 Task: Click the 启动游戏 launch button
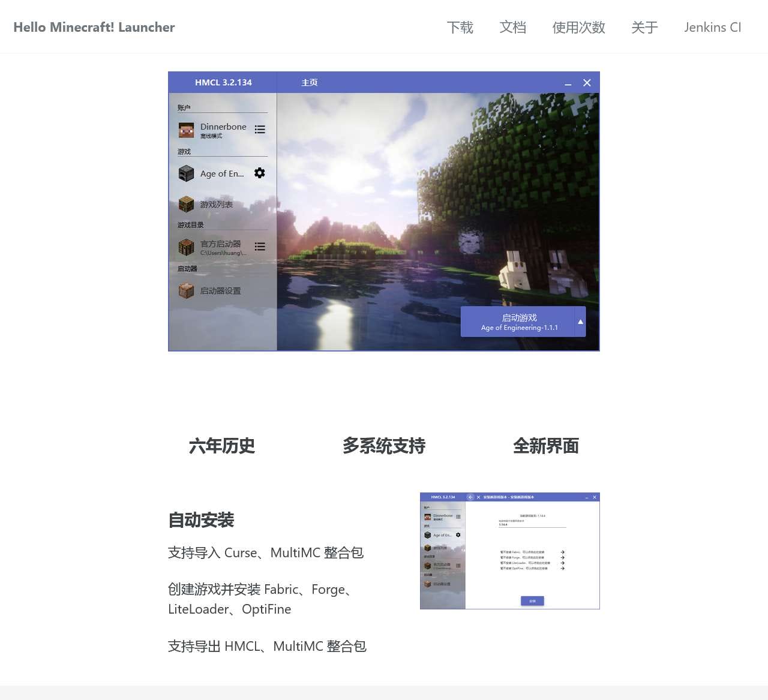[518, 322]
